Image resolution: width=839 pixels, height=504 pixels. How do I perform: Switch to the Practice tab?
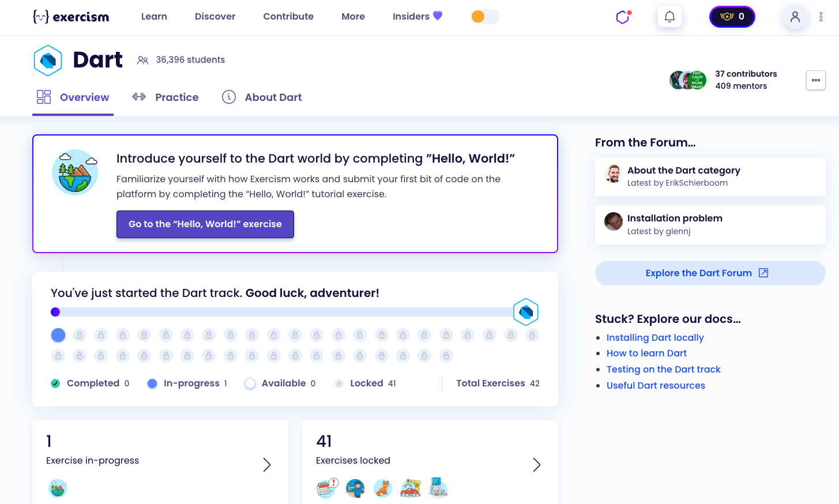tap(165, 97)
